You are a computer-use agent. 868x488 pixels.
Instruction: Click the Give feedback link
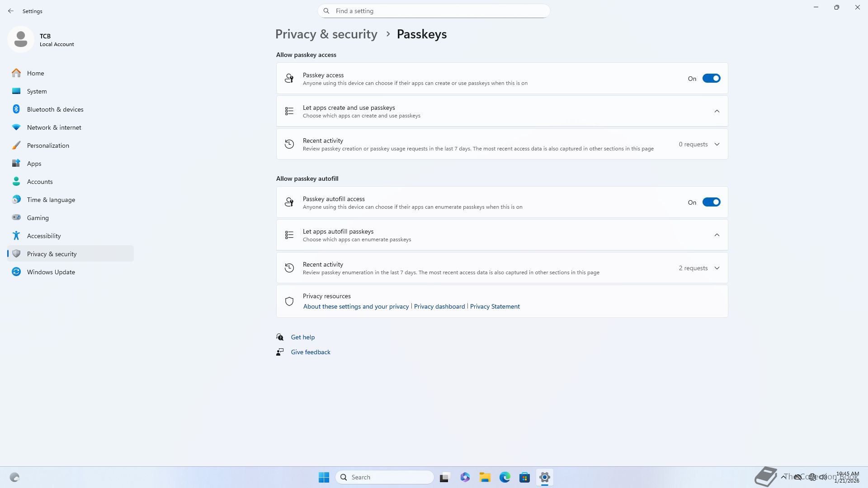[310, 352]
